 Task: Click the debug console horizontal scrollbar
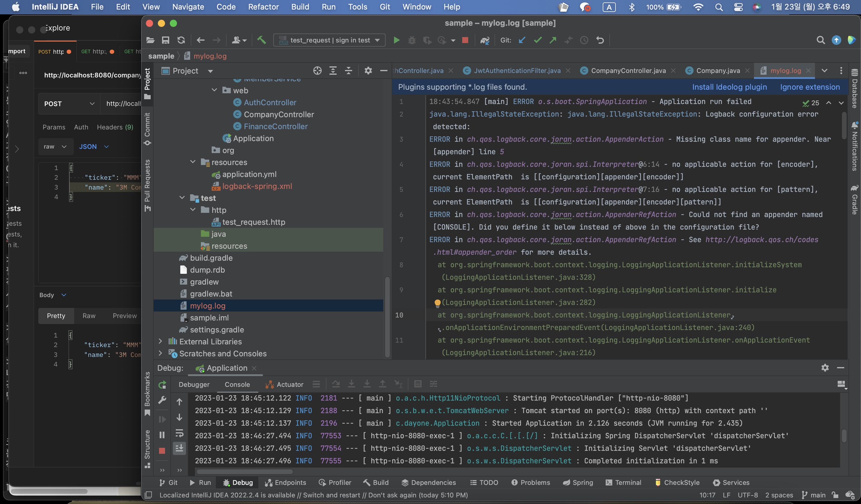[x=245, y=471]
